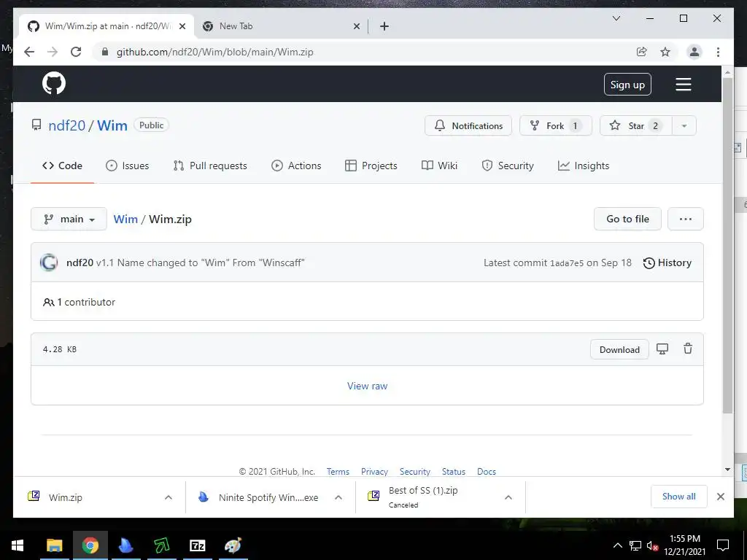Show hidden system tray icons

point(617,545)
